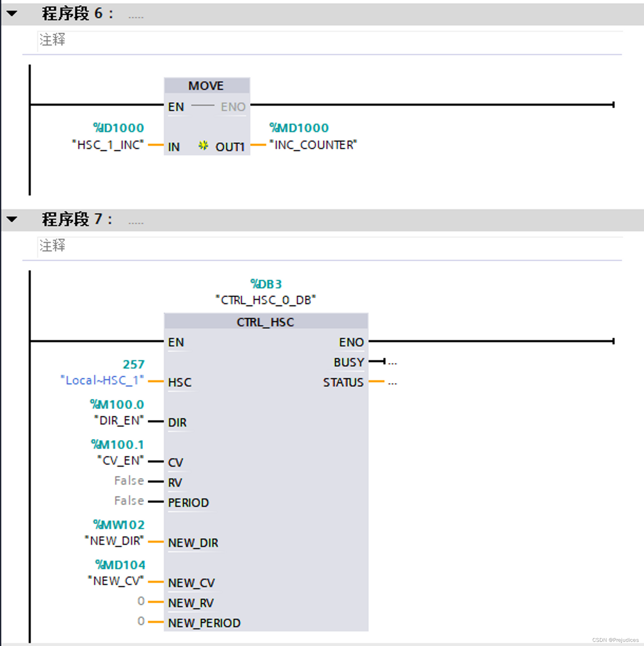Click the BUSY output placeholder dots
Image resolution: width=644 pixels, height=646 pixels.
(392, 363)
